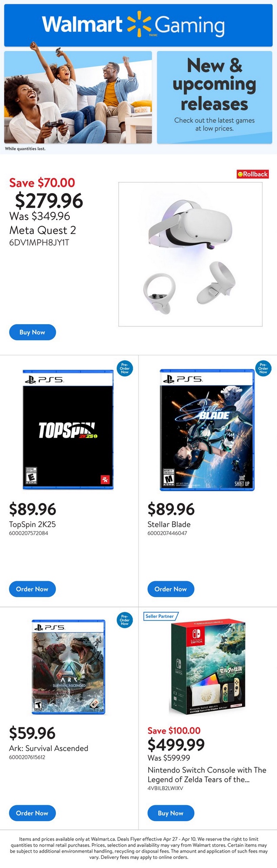
Task: Click the family gaming hero photo
Action: tap(78, 97)
